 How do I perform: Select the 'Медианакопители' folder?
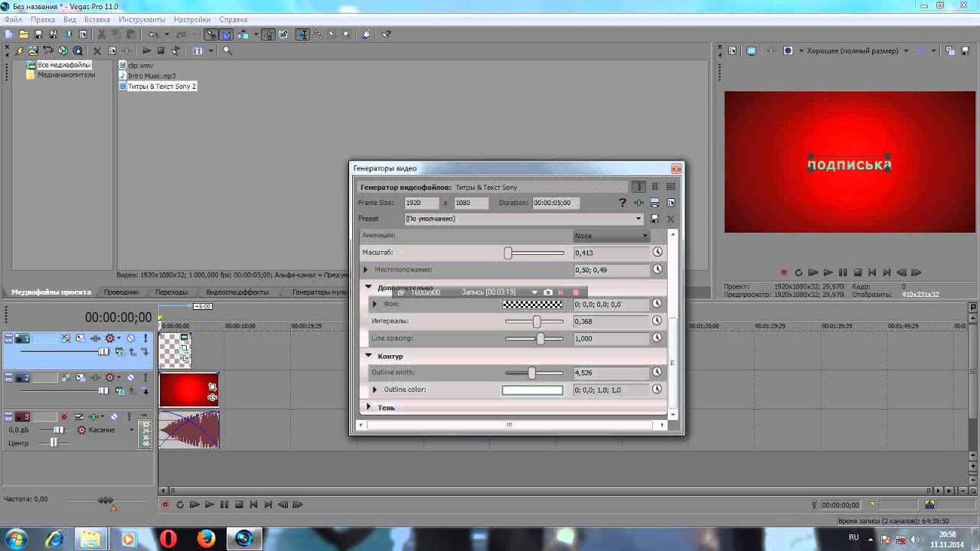(67, 75)
